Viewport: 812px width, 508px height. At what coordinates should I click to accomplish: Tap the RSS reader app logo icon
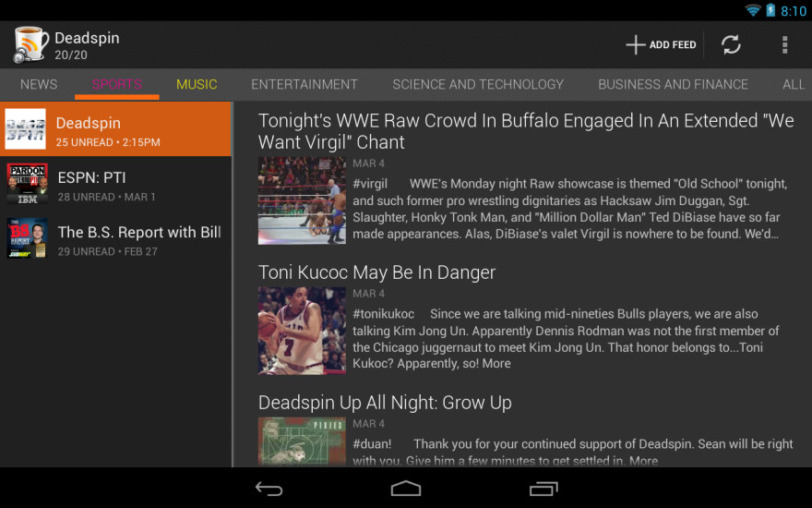(x=30, y=44)
